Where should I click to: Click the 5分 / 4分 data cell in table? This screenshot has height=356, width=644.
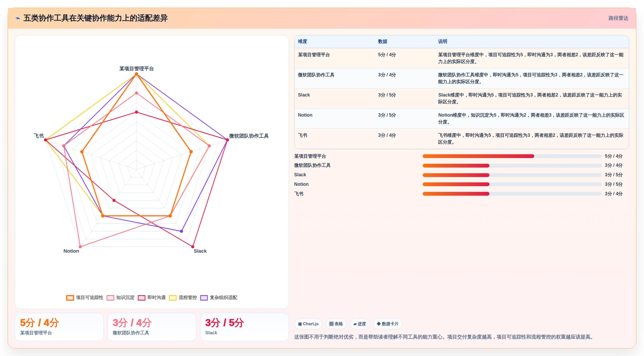387,55
